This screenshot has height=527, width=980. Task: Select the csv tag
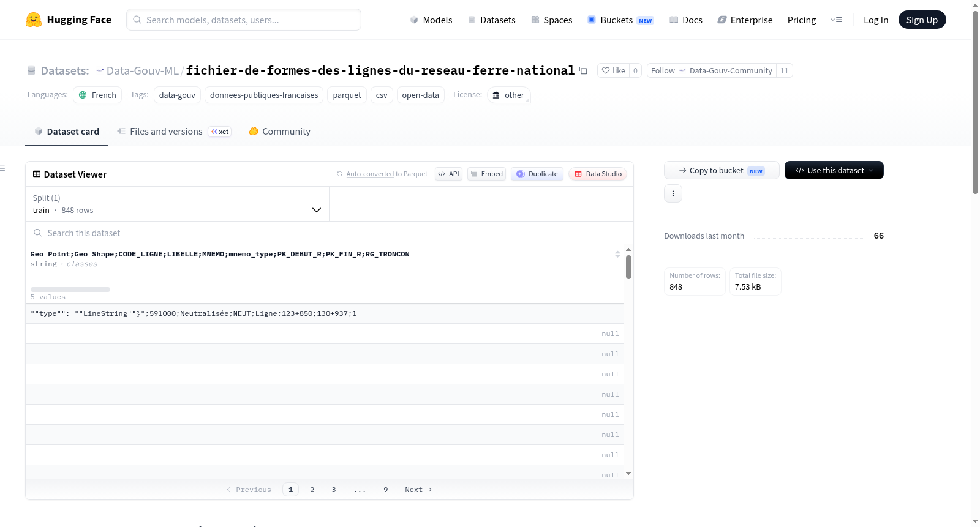coord(382,95)
